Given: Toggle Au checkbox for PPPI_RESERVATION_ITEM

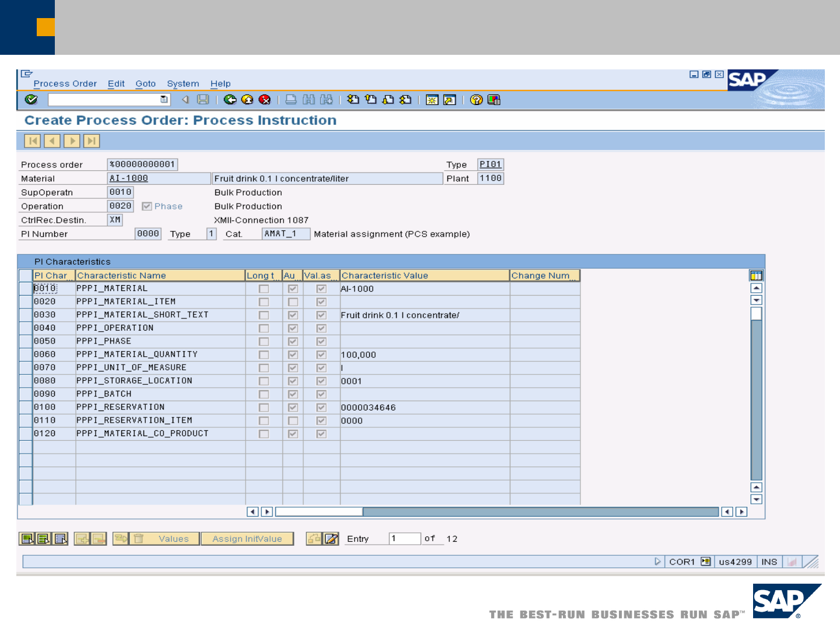Looking at the screenshot, I should tap(293, 420).
